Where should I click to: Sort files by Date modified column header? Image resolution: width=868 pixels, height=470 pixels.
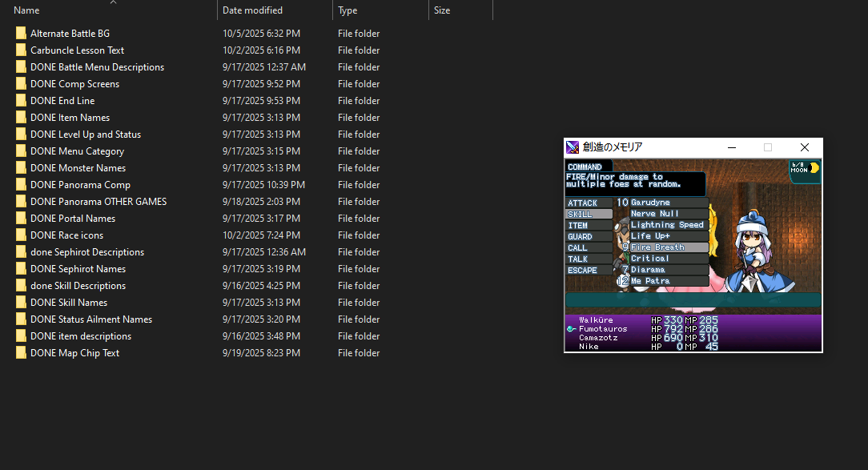(252, 10)
